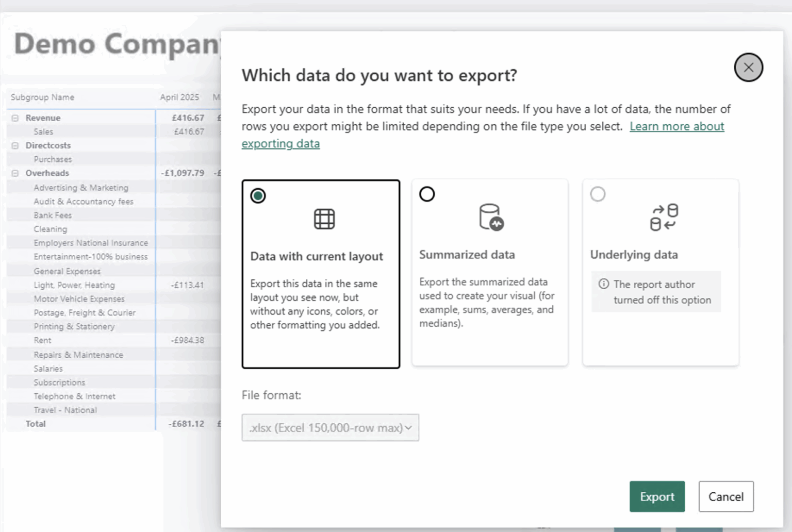Close the export dialog with the X icon
Viewport: 792px width, 532px height.
(x=749, y=67)
